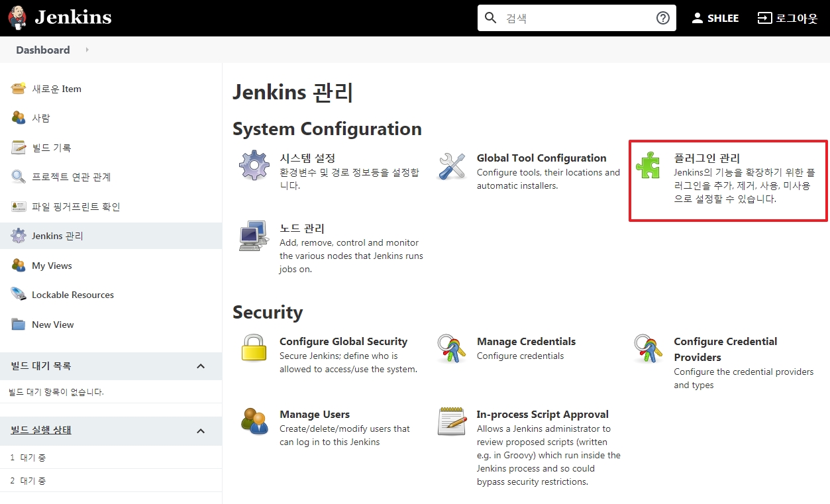Click the New View folder icon
The height and width of the screenshot is (504, 830).
pos(19,325)
